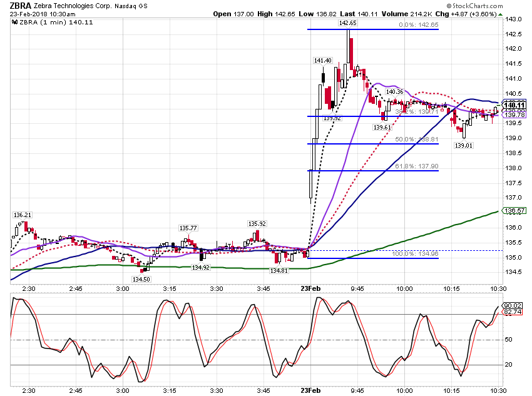Click the green up-arrow after the Chg value

pyautogui.click(x=500, y=14)
